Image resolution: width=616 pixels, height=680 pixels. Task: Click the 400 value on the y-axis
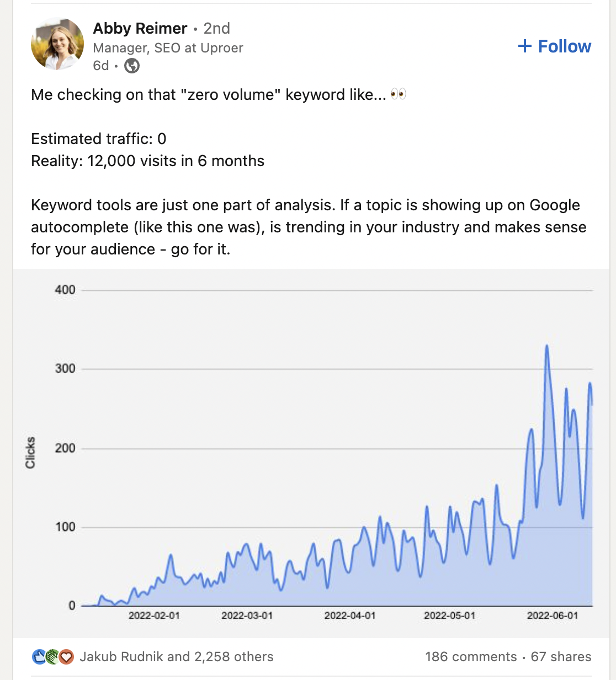[x=65, y=290]
